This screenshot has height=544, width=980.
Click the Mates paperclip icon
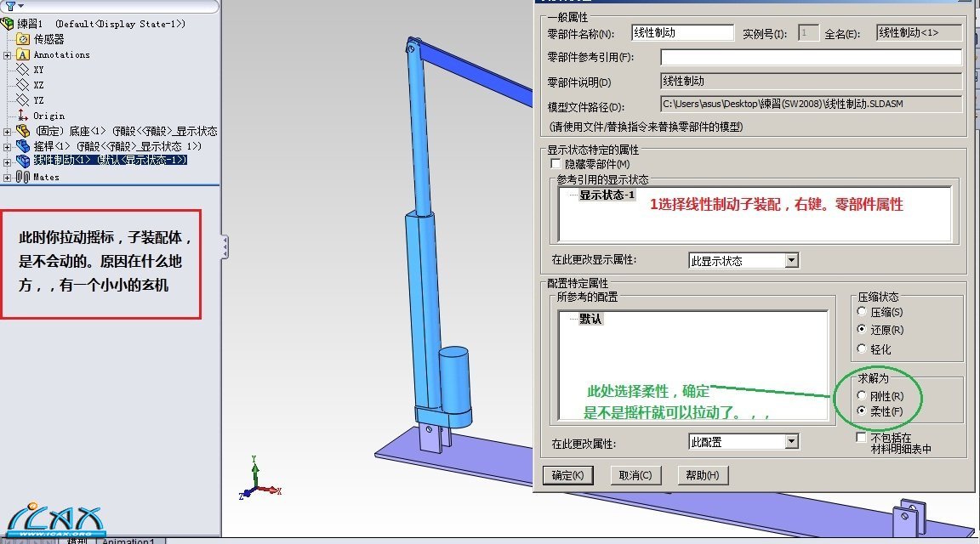22,178
